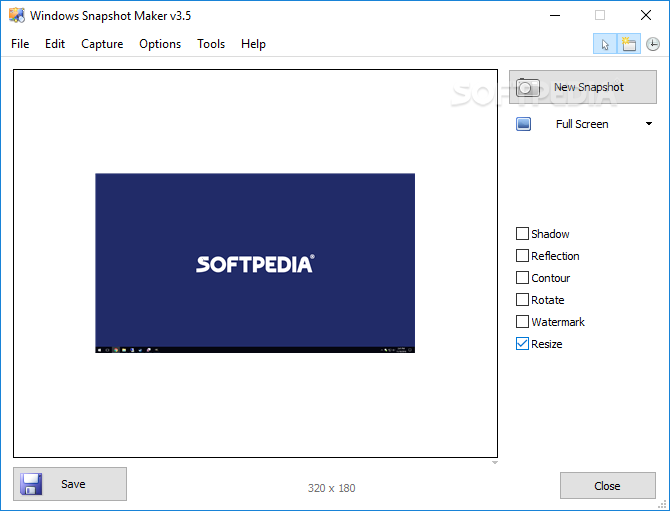Open the File menu

pos(20,44)
